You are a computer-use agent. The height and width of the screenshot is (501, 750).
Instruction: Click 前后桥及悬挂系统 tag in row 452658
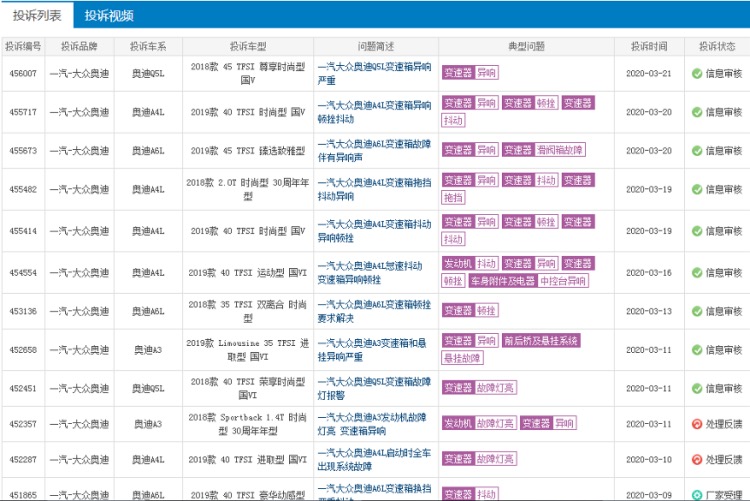tap(541, 341)
